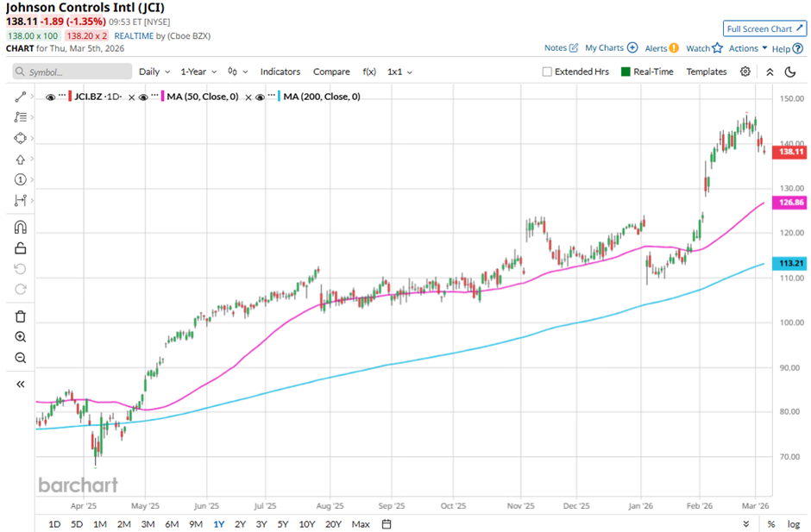This screenshot has width=811, height=532.
Task: Open the My Charts link
Action: click(x=611, y=48)
